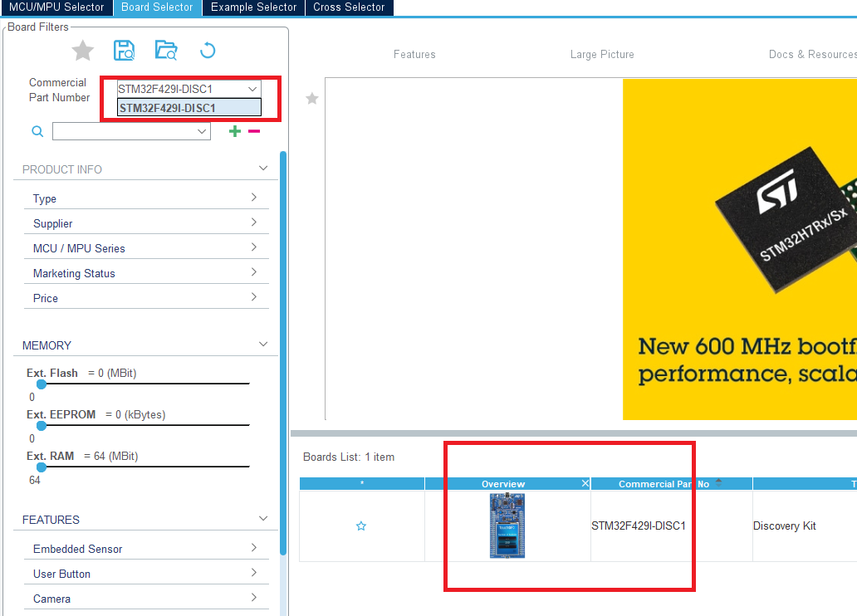This screenshot has width=857, height=616.
Task: Collapse the PRODUCT INFO section chevron
Action: (x=263, y=168)
